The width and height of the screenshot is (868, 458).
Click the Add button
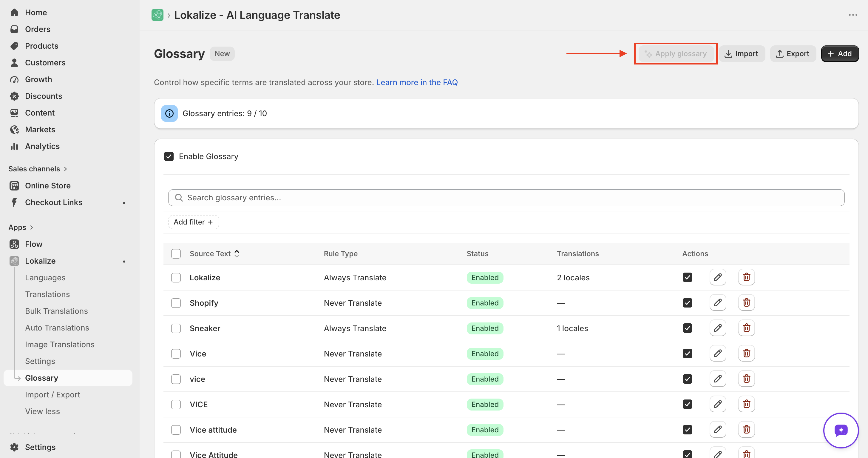(839, 54)
